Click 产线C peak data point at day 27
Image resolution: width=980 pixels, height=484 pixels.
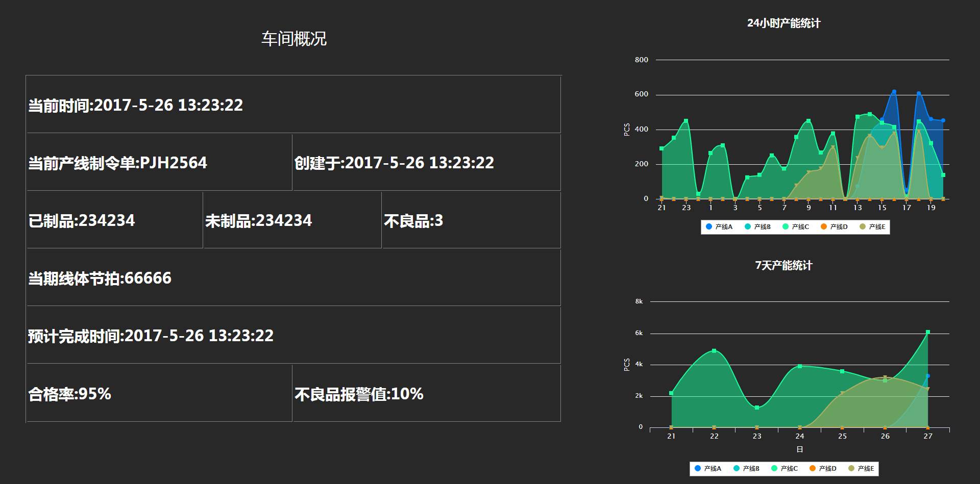928,333
